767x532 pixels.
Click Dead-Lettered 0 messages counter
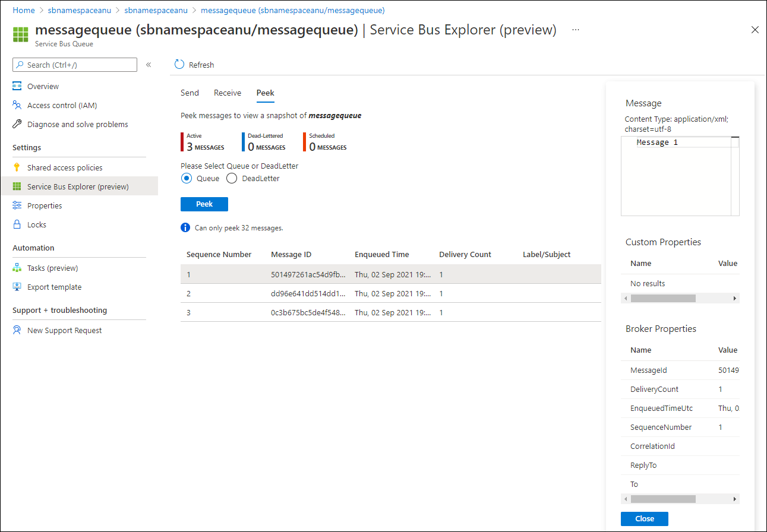pyautogui.click(x=264, y=142)
